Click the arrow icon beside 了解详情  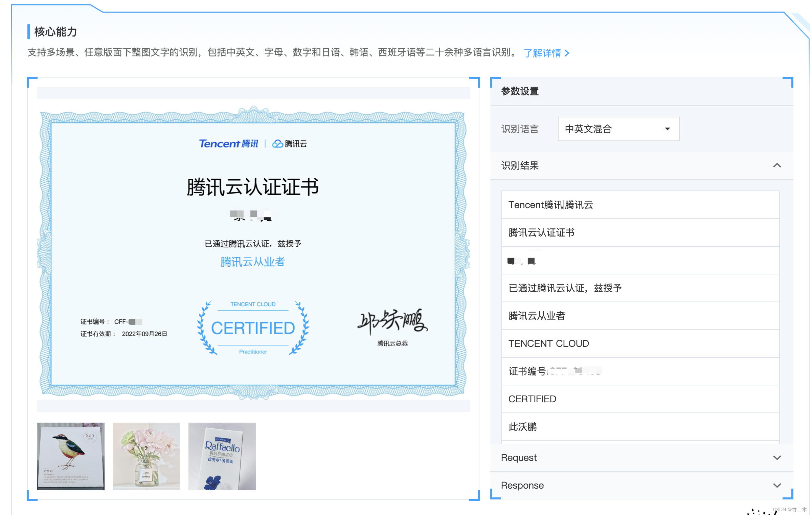coord(567,53)
